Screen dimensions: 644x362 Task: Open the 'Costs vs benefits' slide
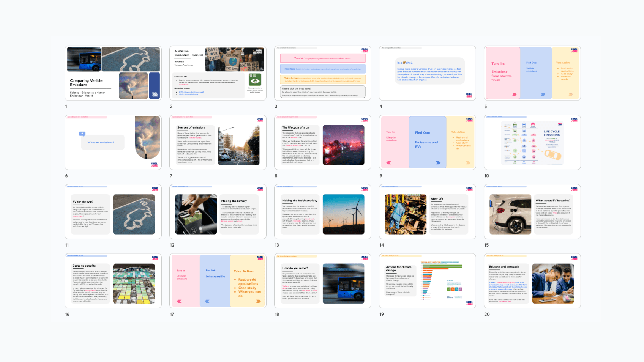pos(113,281)
